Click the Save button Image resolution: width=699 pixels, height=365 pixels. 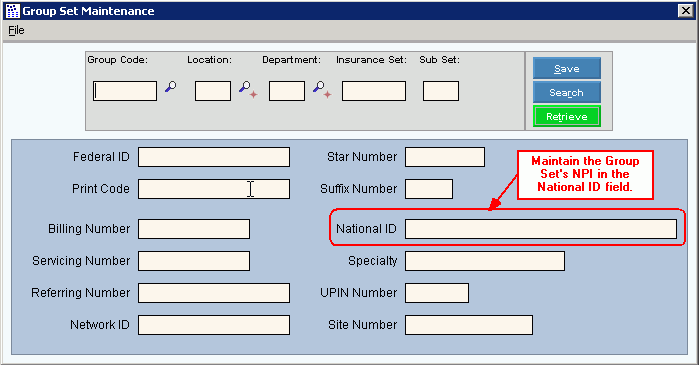tap(567, 68)
